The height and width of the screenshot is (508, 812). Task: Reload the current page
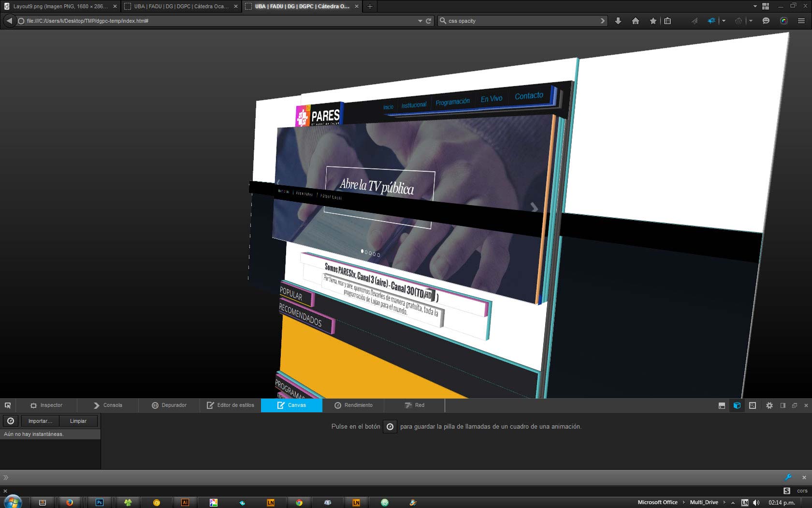click(x=428, y=21)
